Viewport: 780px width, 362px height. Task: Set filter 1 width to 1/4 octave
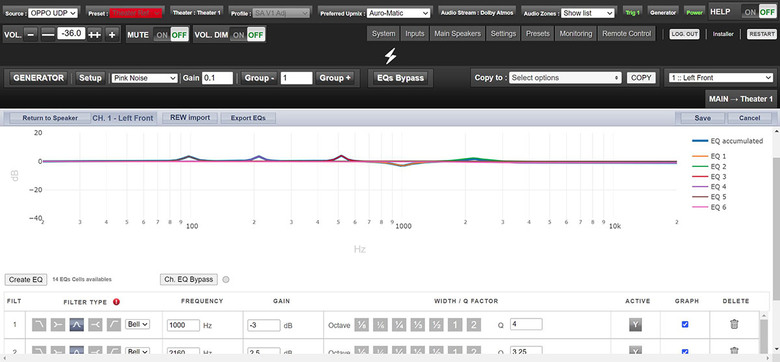coord(399,325)
